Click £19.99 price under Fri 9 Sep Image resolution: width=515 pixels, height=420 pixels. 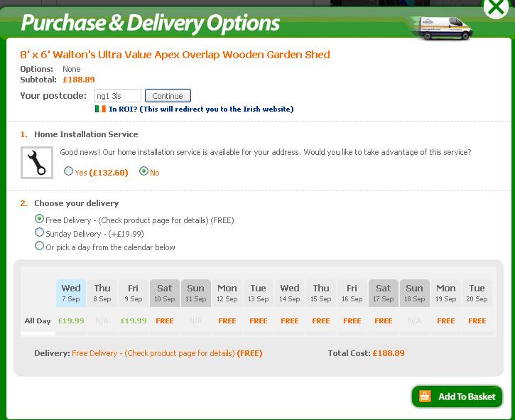click(x=134, y=321)
